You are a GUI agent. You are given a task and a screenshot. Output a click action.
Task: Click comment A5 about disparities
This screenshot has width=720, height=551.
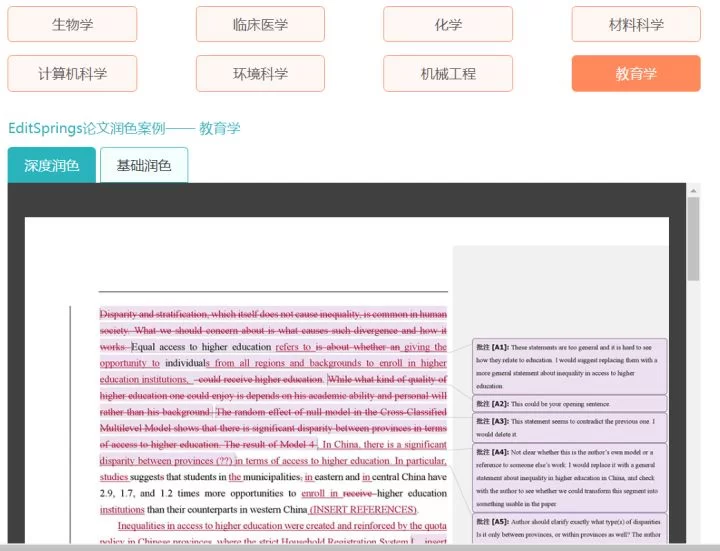(x=568, y=527)
